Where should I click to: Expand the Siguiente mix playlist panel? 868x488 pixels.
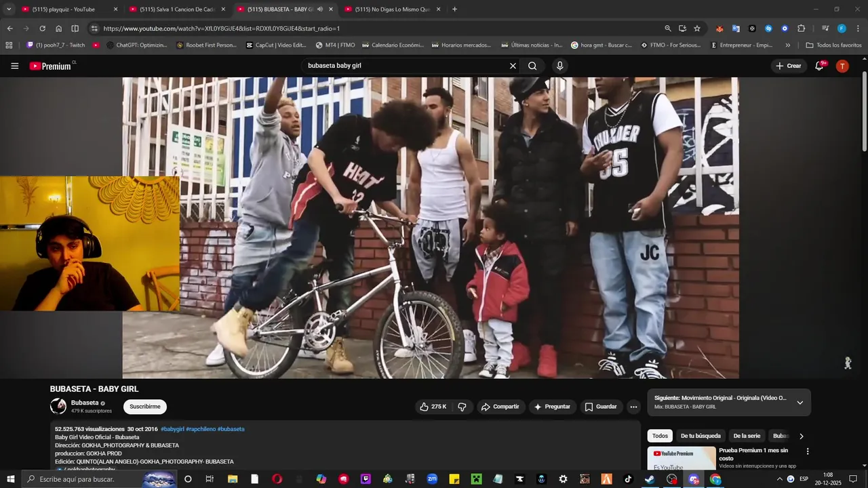click(x=800, y=403)
